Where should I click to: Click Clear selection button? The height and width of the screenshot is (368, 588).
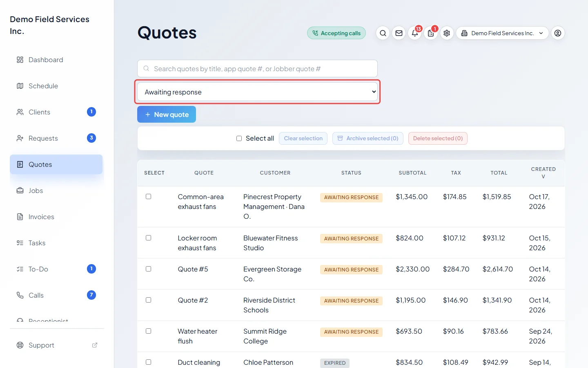(x=303, y=139)
